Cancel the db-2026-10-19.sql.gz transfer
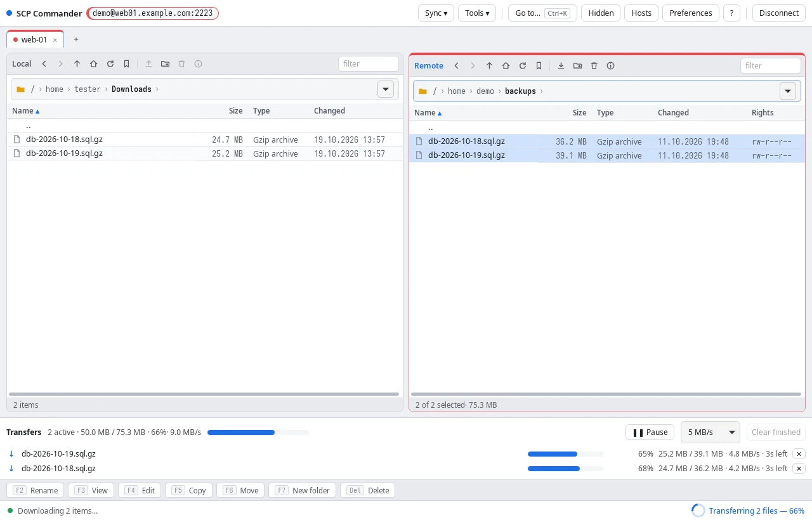812x520 pixels. (x=799, y=454)
